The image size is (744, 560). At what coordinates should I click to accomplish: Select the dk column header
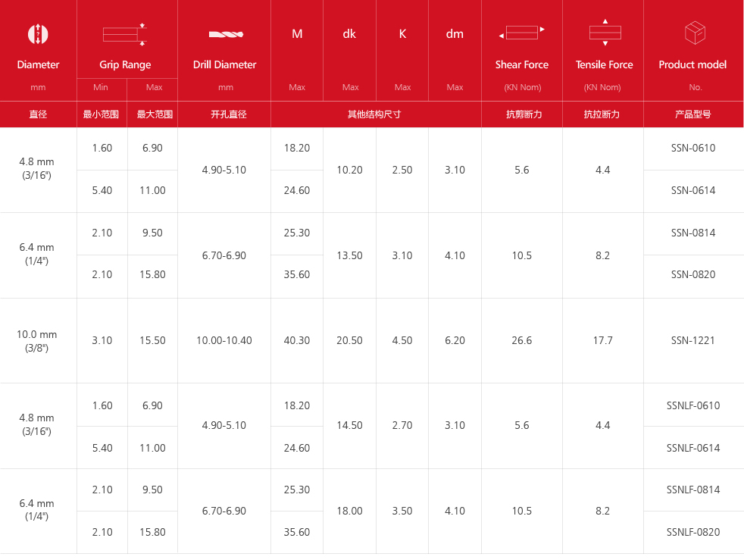[349, 34]
